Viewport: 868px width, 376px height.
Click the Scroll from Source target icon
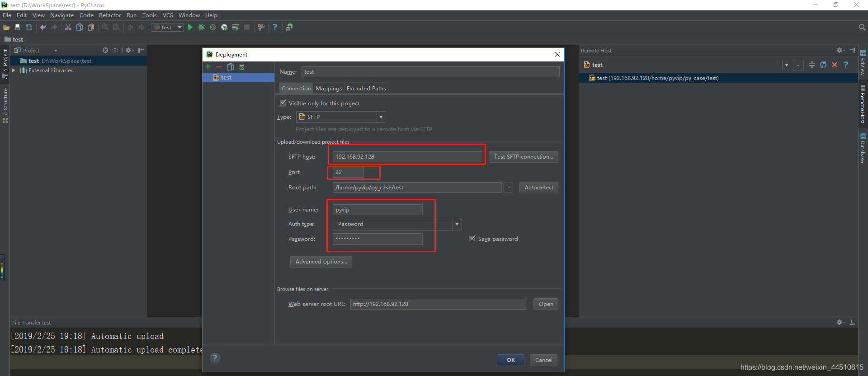click(x=105, y=50)
